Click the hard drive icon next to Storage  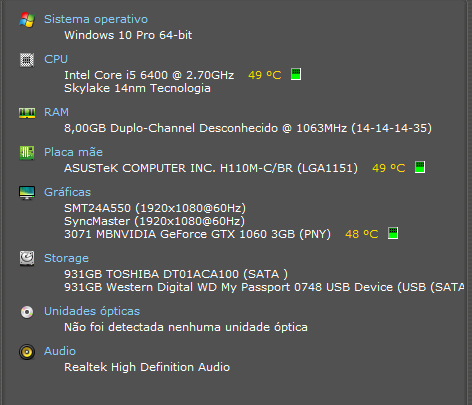coord(27,258)
